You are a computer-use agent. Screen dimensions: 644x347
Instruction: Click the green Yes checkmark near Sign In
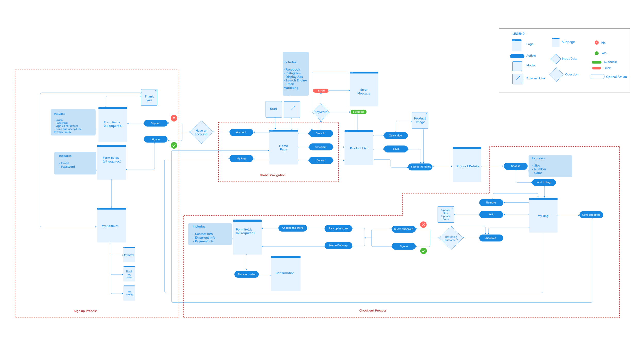click(x=174, y=146)
